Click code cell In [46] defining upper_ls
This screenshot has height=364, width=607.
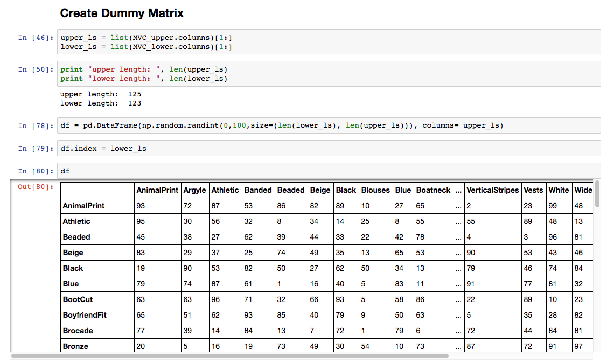click(329, 42)
